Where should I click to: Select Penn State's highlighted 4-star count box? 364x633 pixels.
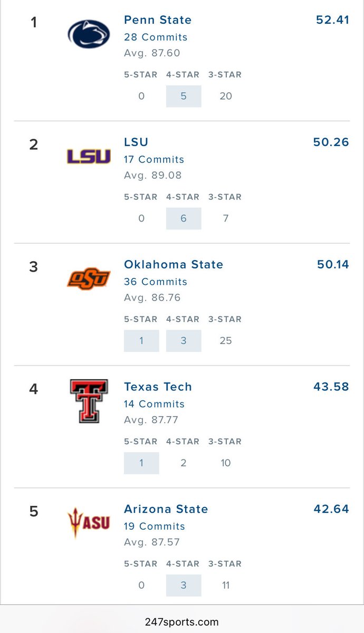(184, 97)
